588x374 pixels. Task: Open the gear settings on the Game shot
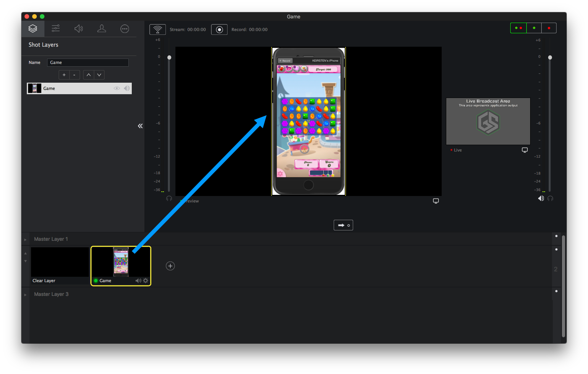click(146, 281)
